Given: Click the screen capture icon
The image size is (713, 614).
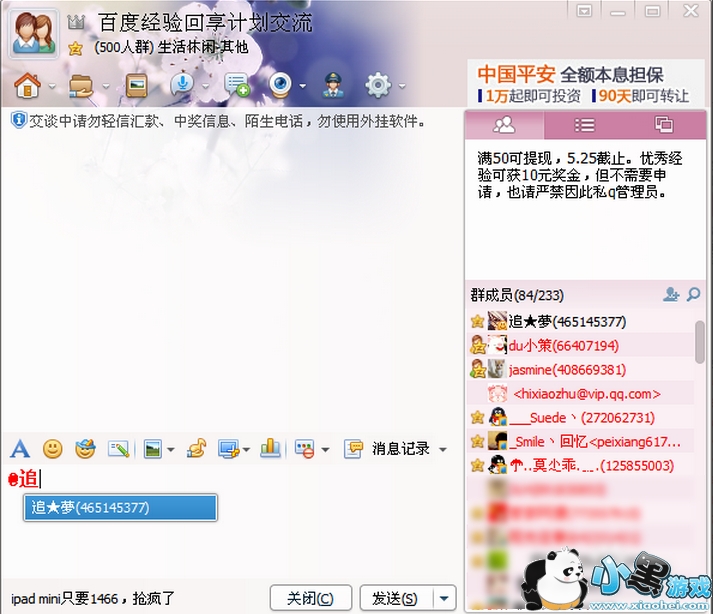Looking at the screenshot, I should 229,449.
